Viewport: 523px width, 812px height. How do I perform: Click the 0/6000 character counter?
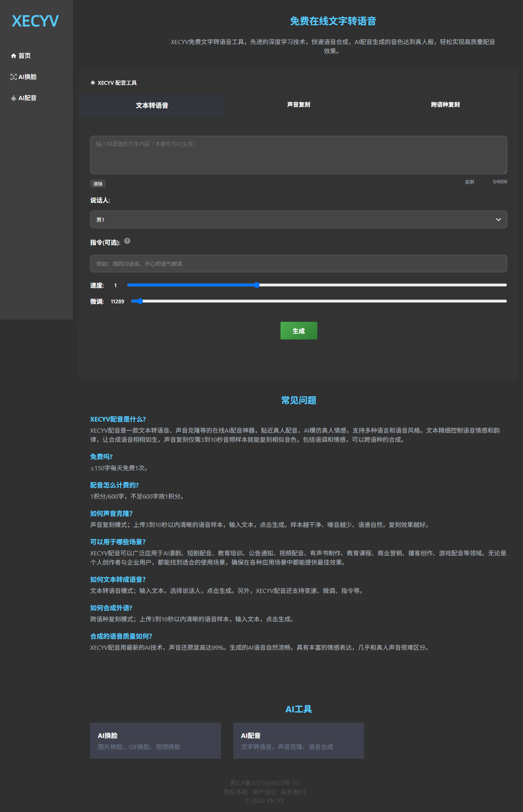pyautogui.click(x=500, y=182)
